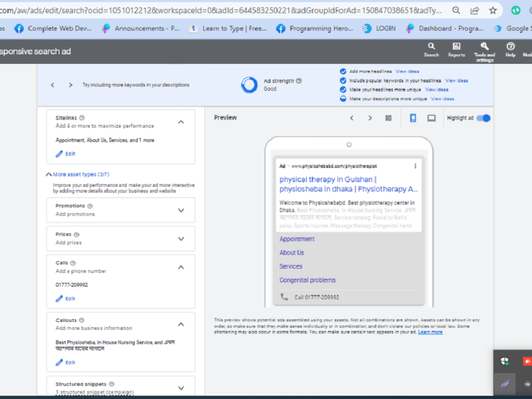Click the security shield tray icon
Screen dimensions: 532x399
(504, 362)
